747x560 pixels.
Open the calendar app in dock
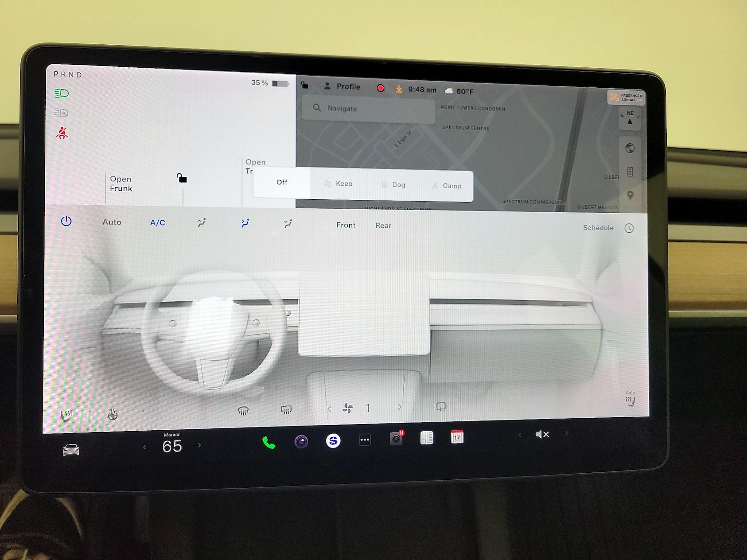point(457,437)
